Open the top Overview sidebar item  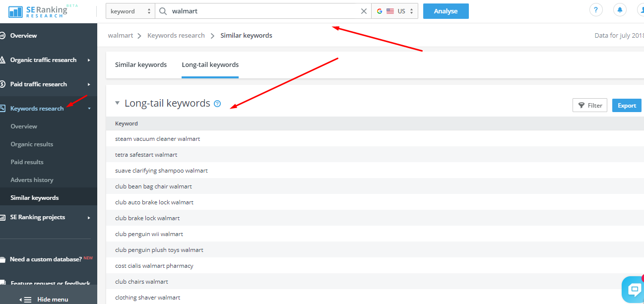click(23, 36)
